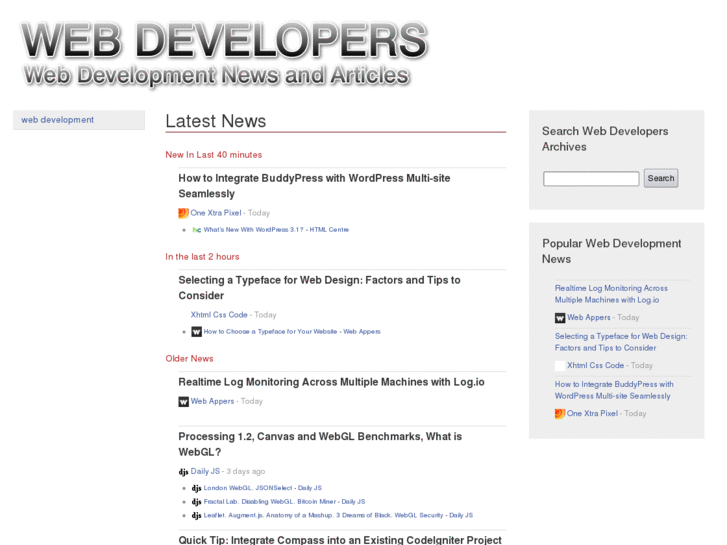Open Quick Tip: Integrate Compass headline
This screenshot has width=727, height=545.
click(x=340, y=540)
